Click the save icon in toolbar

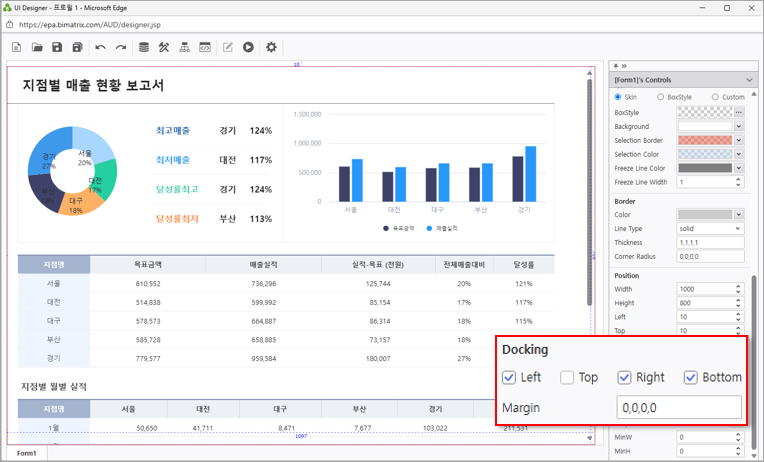click(x=57, y=47)
